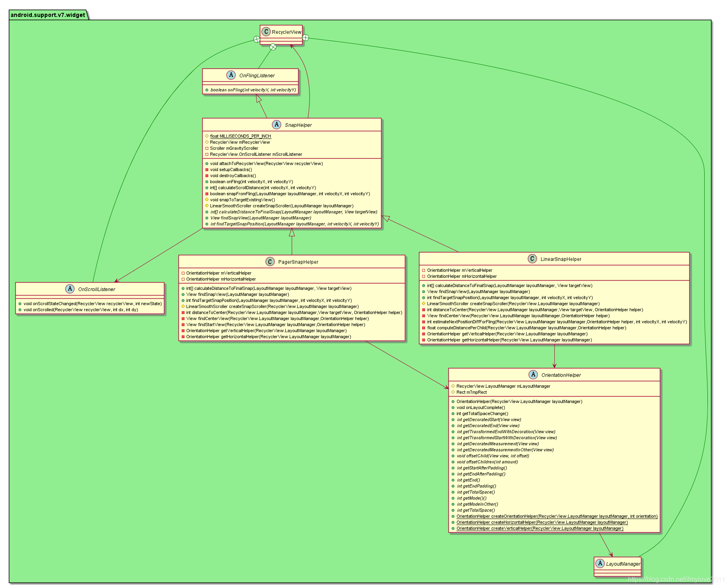Click the A abstract icon beside SnapHelper
This screenshot has width=728, height=587.
[276, 124]
